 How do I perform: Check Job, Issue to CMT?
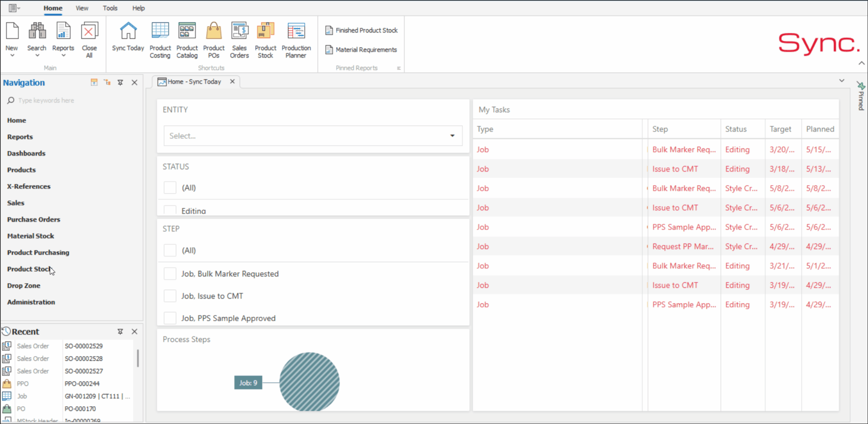click(x=170, y=296)
